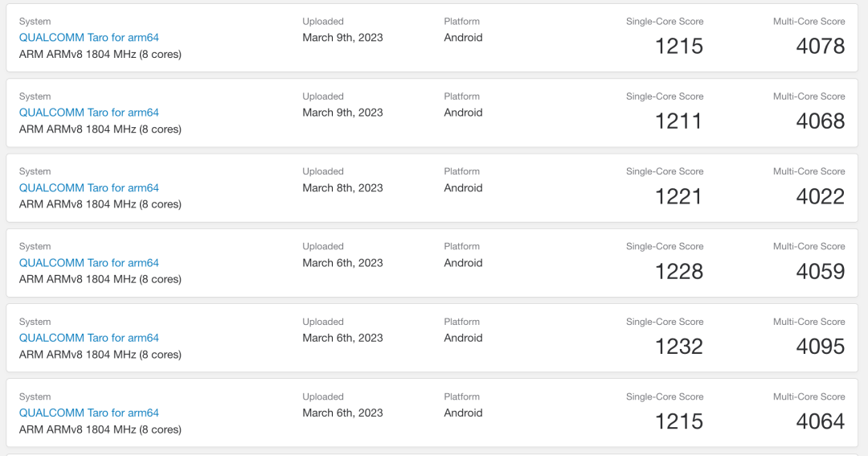Open the QUALCOMM Taro link with 1228 single-core
Viewport: 868px width, 456px height.
tap(89, 263)
